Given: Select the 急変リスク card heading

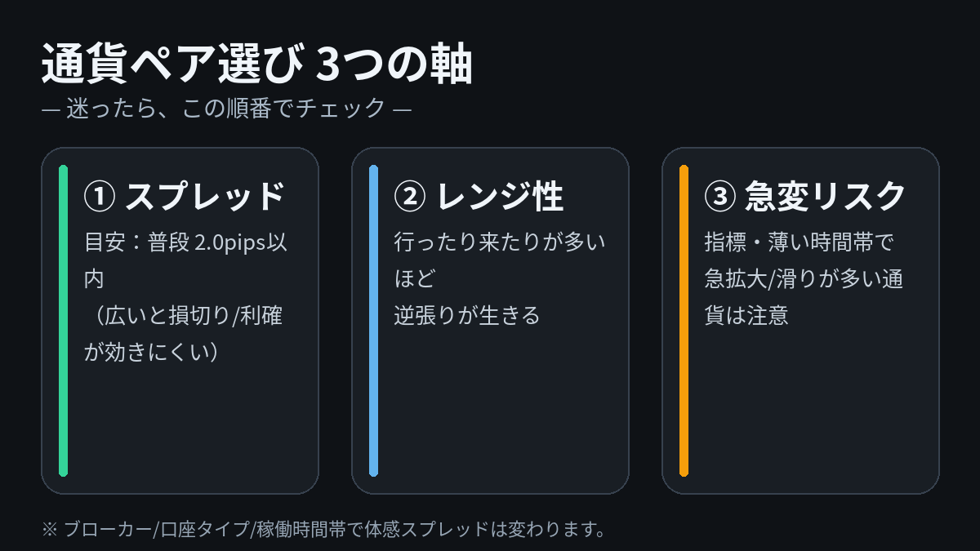Looking at the screenshot, I should (825, 197).
